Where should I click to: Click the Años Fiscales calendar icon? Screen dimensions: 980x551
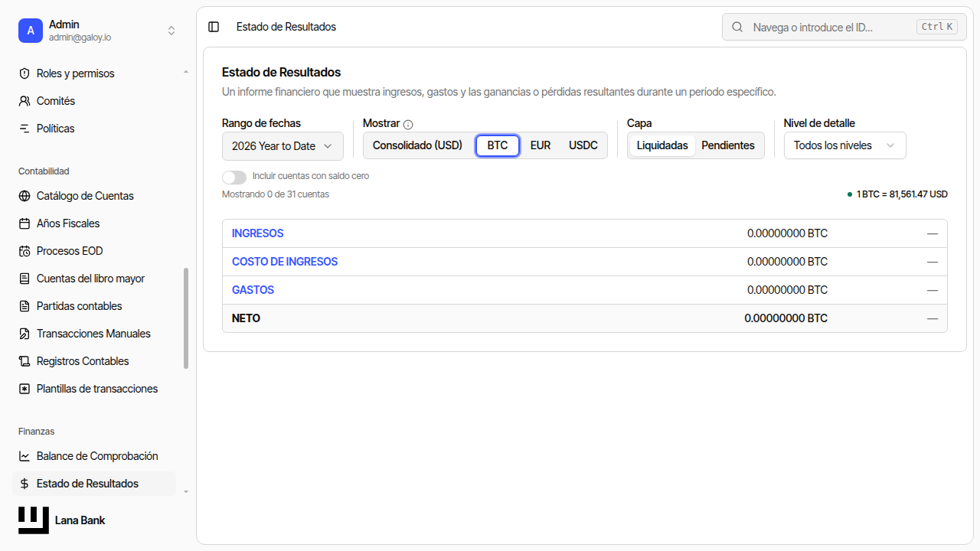point(24,223)
